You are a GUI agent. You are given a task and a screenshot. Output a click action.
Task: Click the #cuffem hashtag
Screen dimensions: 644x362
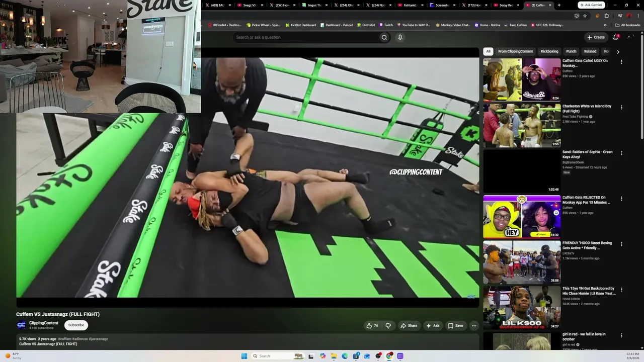pyautogui.click(x=64, y=339)
